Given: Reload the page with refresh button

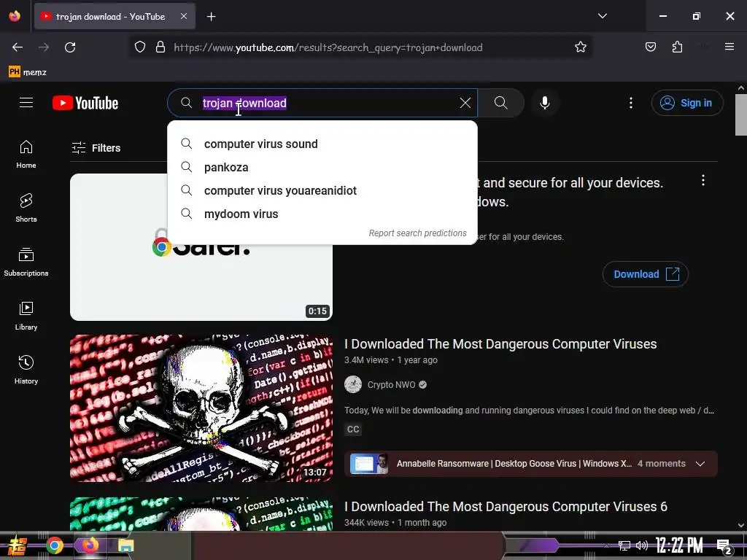Looking at the screenshot, I should [70, 47].
